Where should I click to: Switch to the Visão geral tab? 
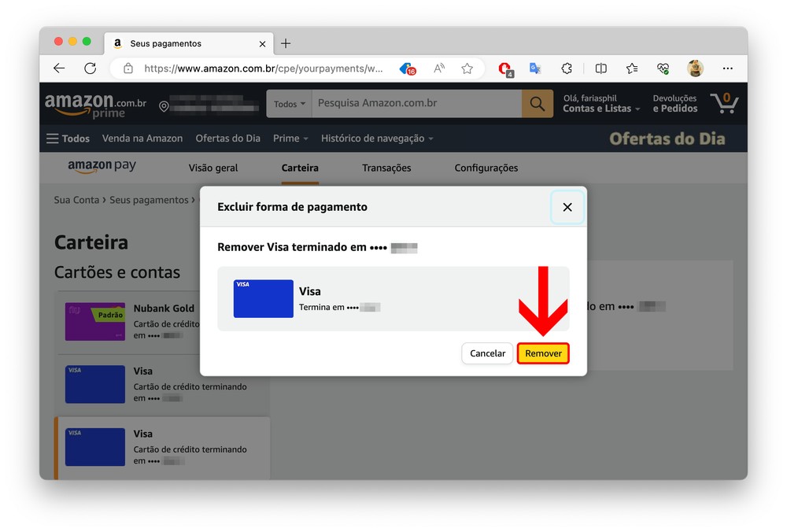pos(213,168)
